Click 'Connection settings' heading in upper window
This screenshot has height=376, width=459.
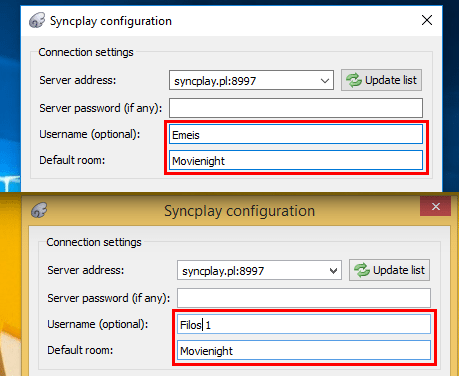(x=86, y=52)
